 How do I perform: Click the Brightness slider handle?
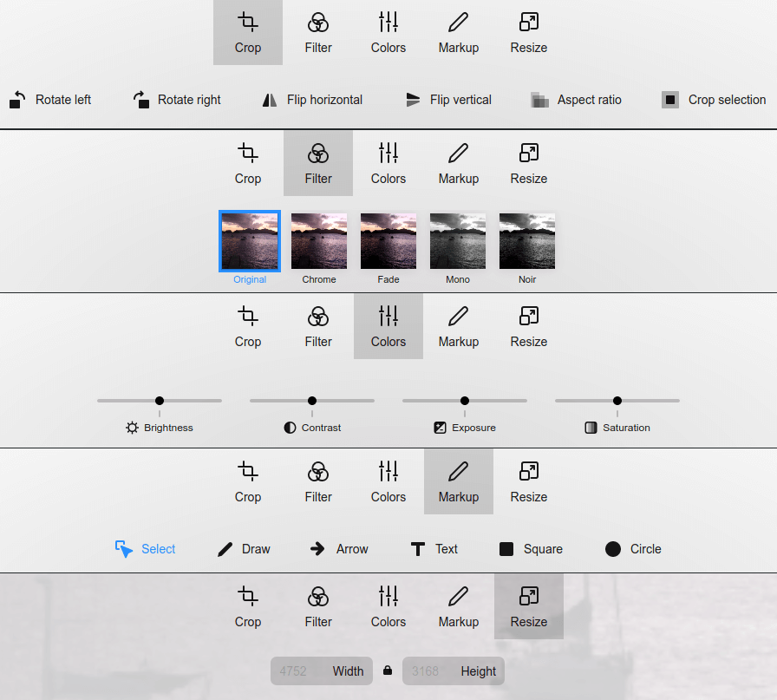point(160,401)
